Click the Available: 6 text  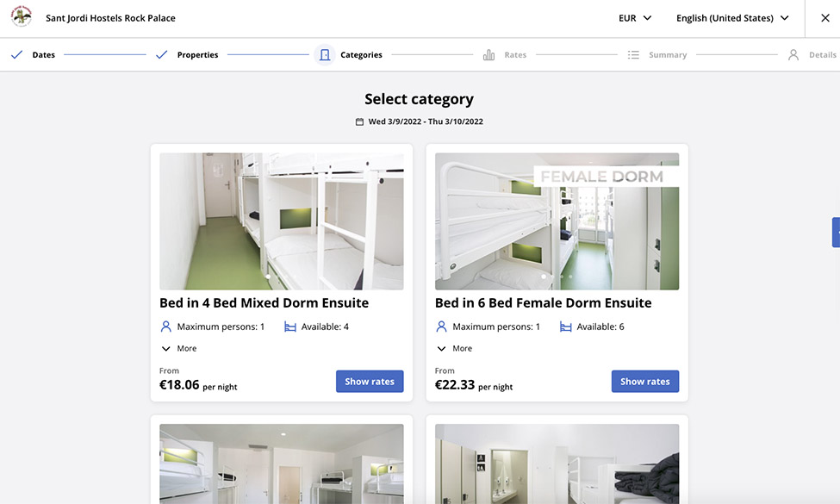[x=600, y=327]
